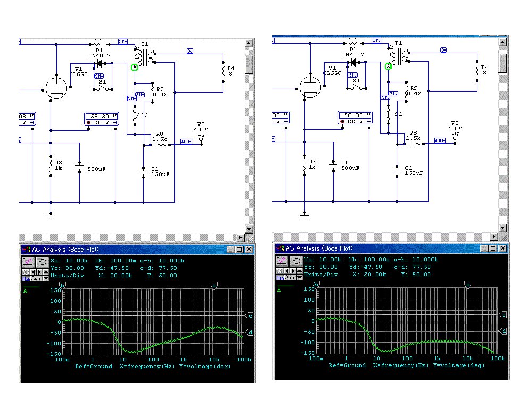Click the Auto button in right Bode Plot
Viewport: 532px width, 399px height.
pos(290,277)
